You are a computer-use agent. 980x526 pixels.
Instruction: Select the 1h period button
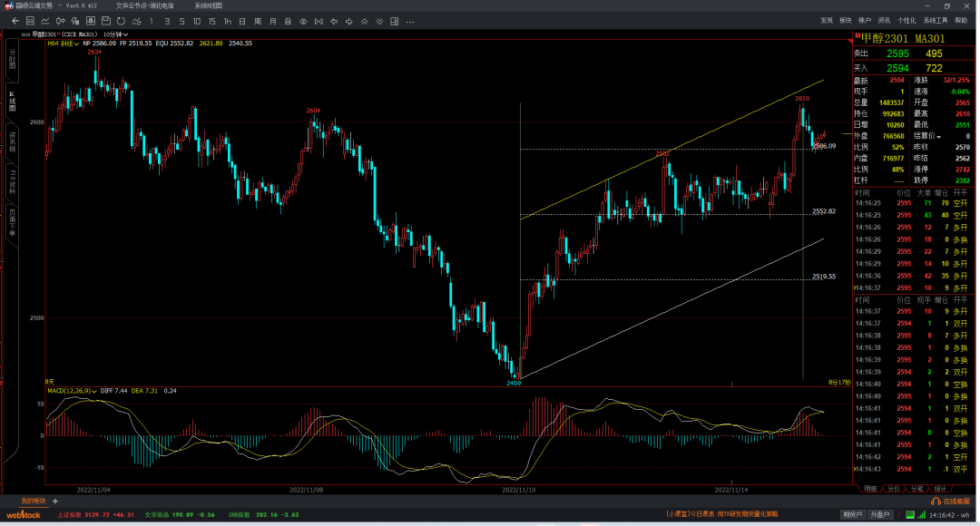click(228, 21)
